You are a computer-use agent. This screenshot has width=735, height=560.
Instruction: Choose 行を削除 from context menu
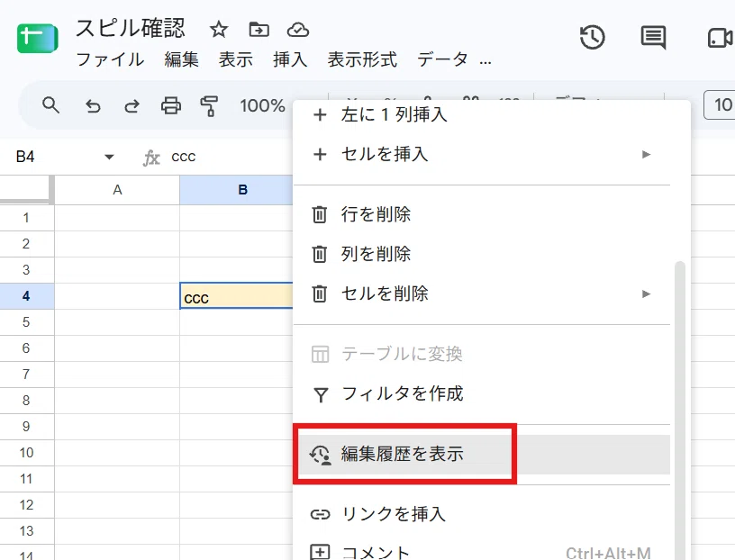pos(482,214)
